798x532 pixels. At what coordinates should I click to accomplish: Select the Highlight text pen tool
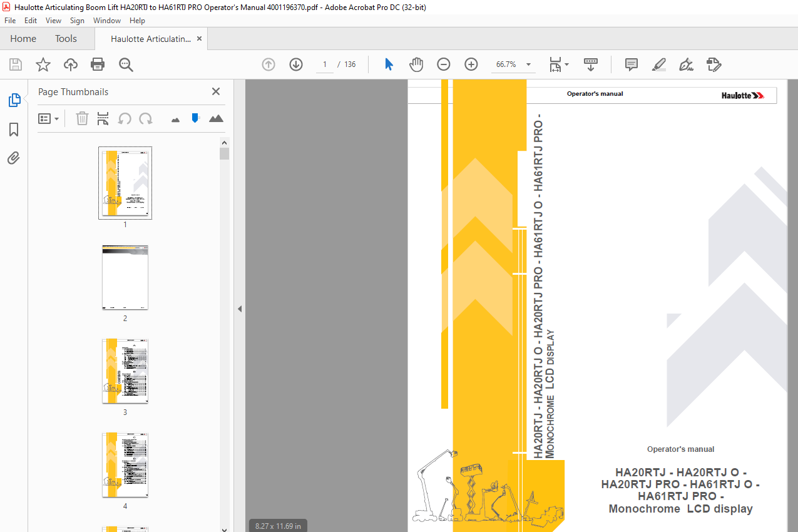(658, 64)
